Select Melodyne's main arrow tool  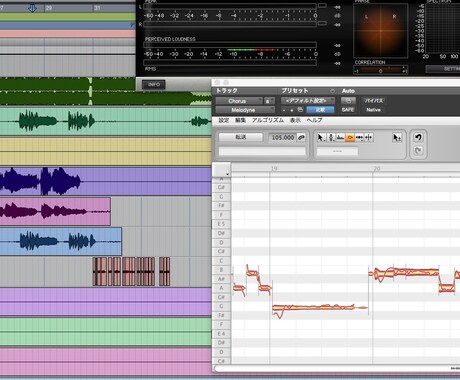321,137
